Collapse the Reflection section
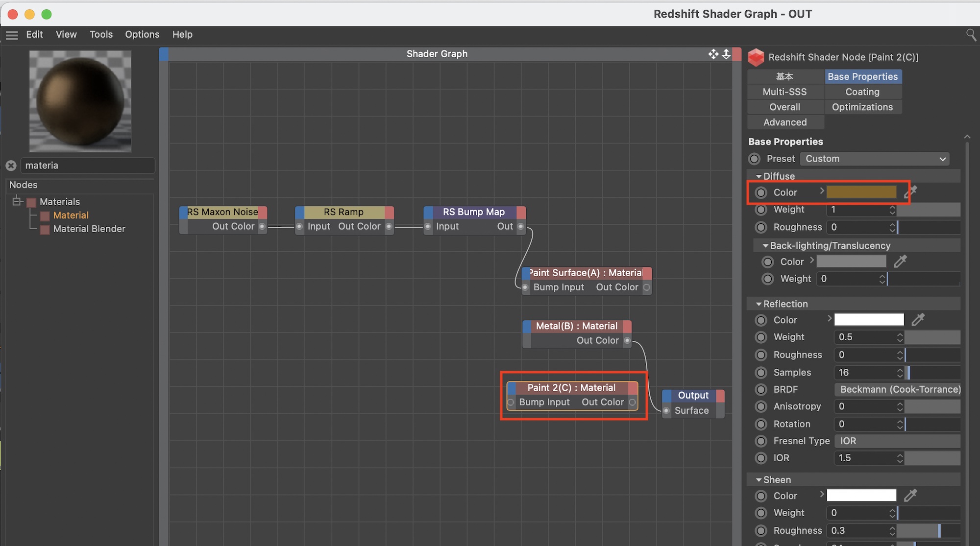Image resolution: width=980 pixels, height=546 pixels. 759,304
